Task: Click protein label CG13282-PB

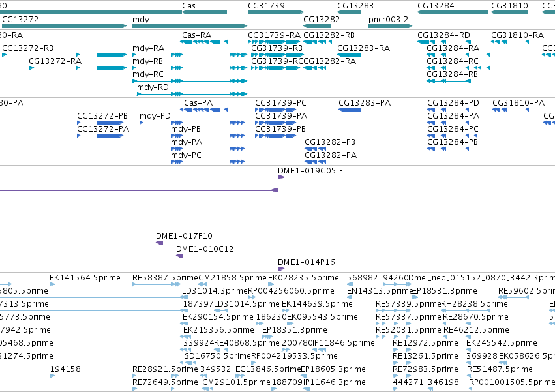Action: (330, 142)
